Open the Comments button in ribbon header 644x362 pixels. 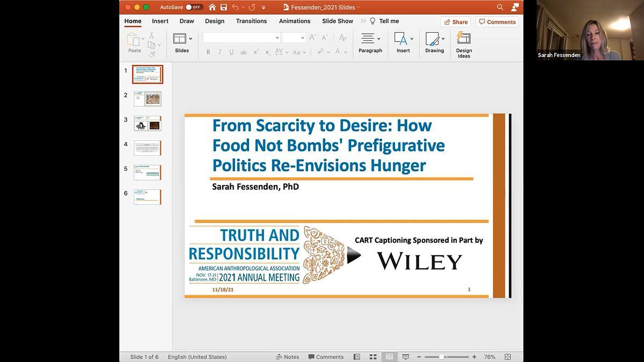pos(497,22)
